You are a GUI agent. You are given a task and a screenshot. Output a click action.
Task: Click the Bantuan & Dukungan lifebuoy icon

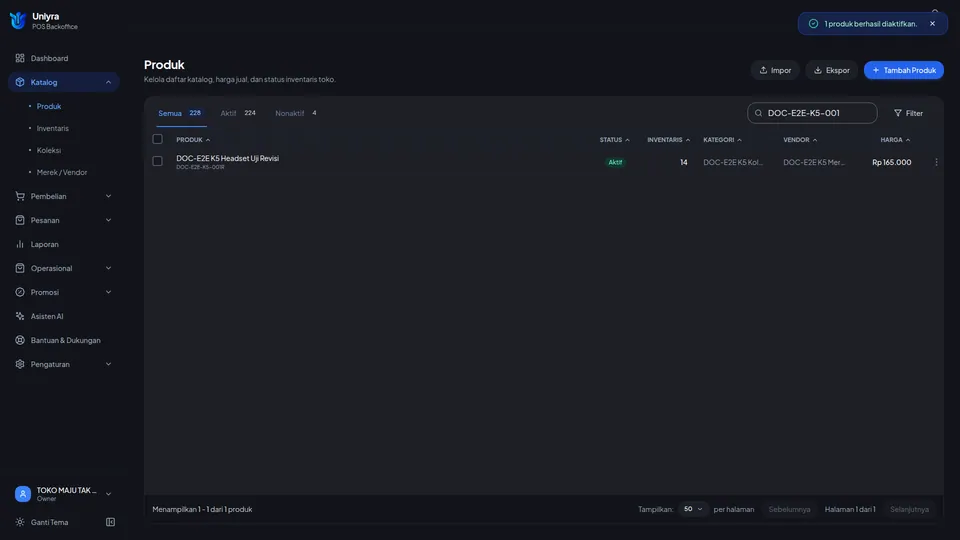coord(20,340)
